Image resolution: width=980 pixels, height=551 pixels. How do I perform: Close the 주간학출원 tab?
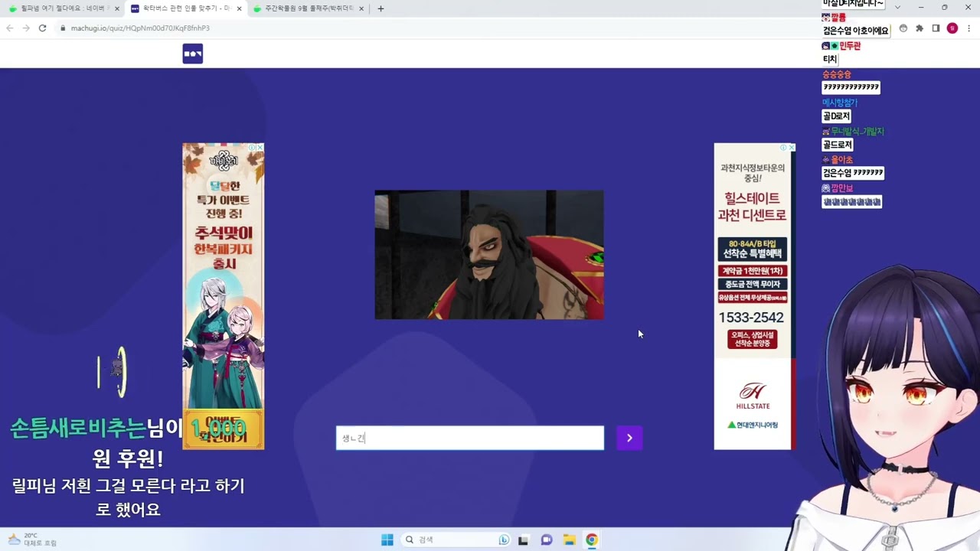coord(361,9)
